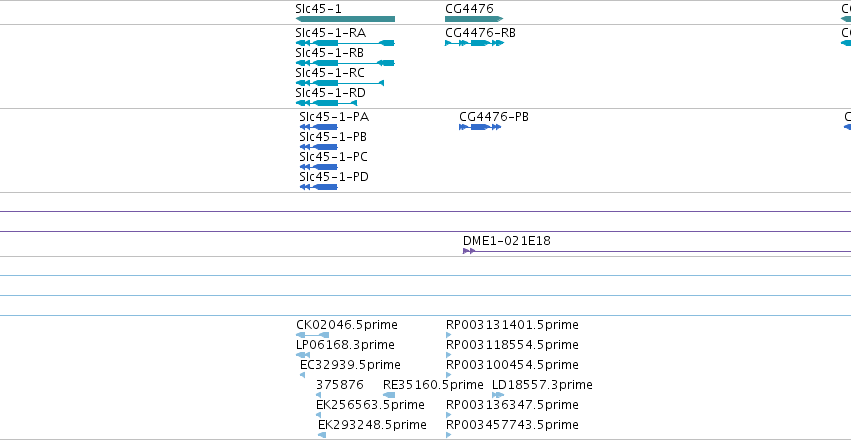Click the RE35160.5prime label text
This screenshot has height=440, width=851.
click(x=433, y=385)
